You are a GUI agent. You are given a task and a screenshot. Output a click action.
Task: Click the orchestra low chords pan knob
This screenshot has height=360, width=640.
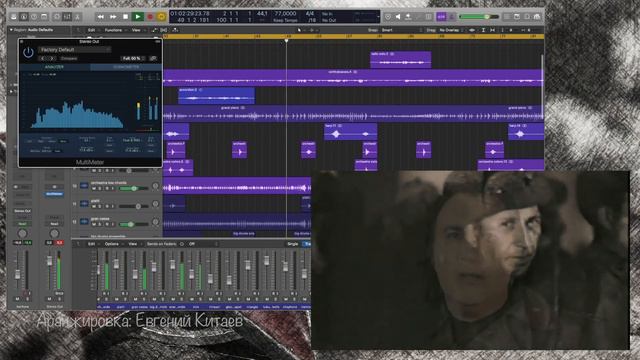(x=155, y=186)
